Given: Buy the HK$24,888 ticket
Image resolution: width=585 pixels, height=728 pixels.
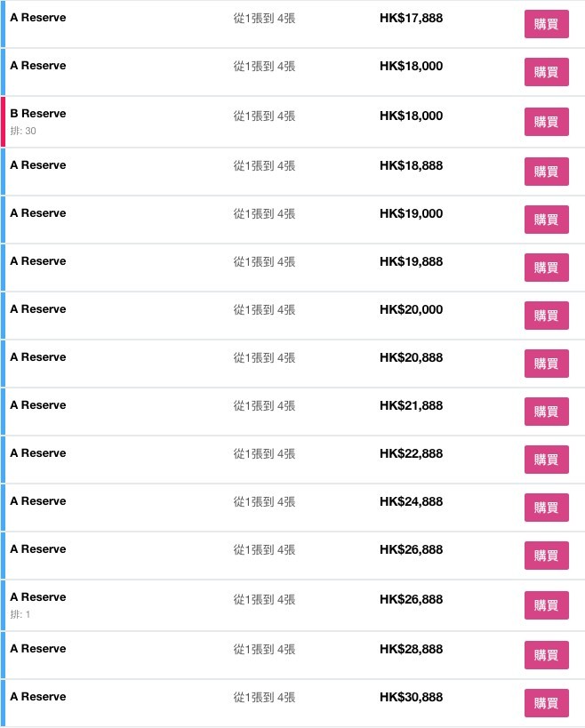Looking at the screenshot, I should click(546, 508).
